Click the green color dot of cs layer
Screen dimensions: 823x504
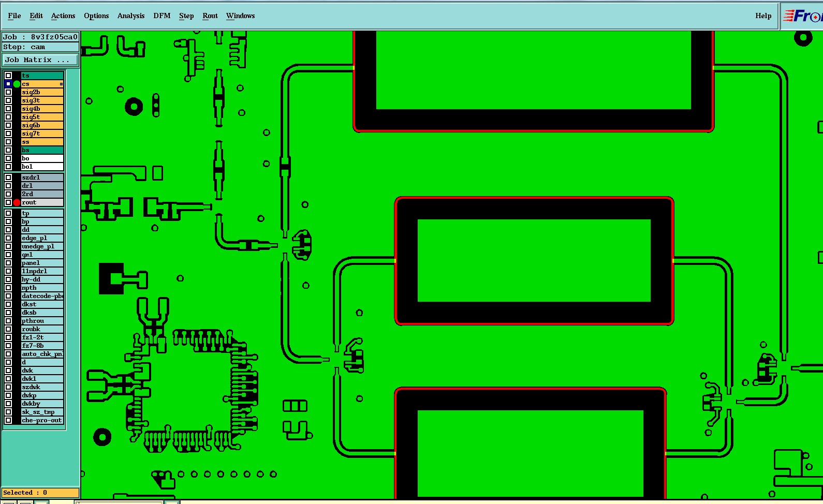coord(17,84)
